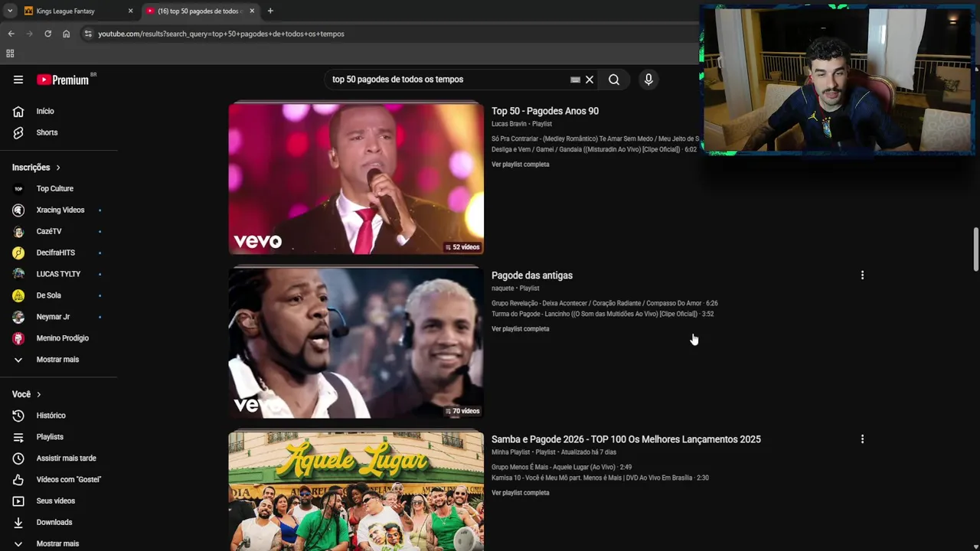This screenshot has width=980, height=551.
Task: Play Grupo Menos É Mais Aquele Lugar track
Action: [x=561, y=467]
